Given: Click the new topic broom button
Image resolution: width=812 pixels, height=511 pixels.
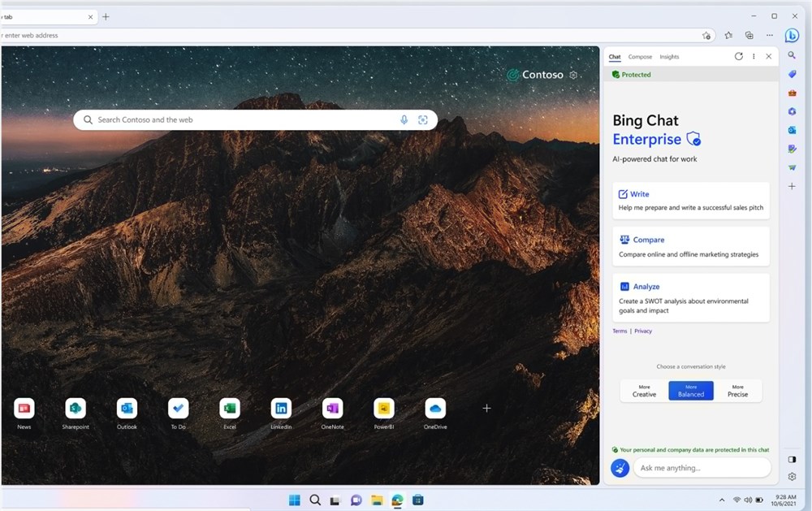Looking at the screenshot, I should (x=620, y=467).
